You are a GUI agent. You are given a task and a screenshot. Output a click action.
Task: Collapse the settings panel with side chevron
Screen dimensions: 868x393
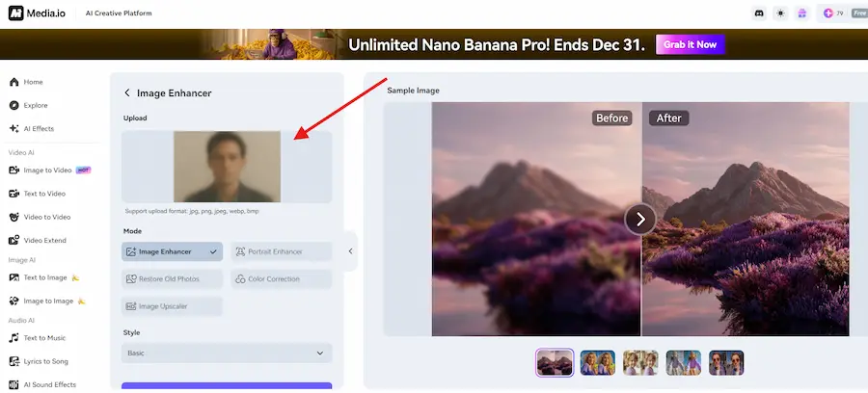pyautogui.click(x=350, y=251)
